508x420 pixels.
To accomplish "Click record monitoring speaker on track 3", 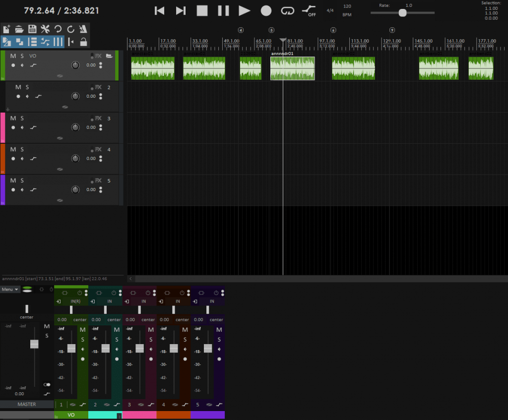I will (x=22, y=127).
